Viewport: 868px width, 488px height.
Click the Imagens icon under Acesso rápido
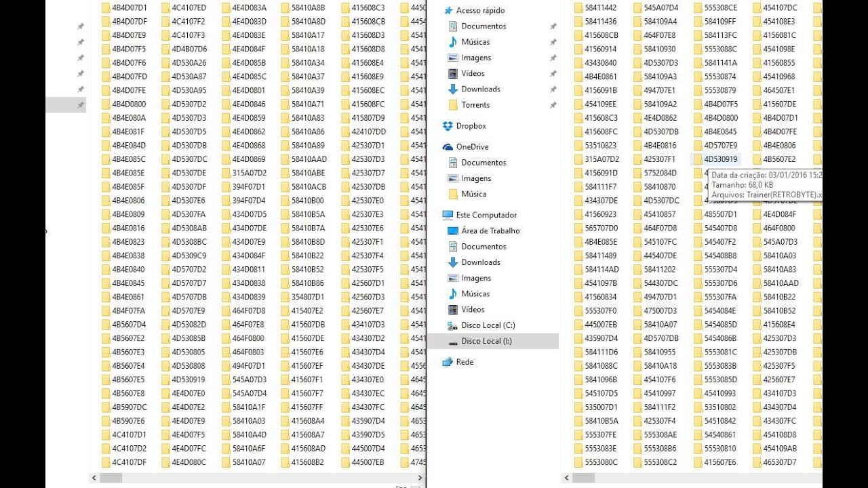454,58
